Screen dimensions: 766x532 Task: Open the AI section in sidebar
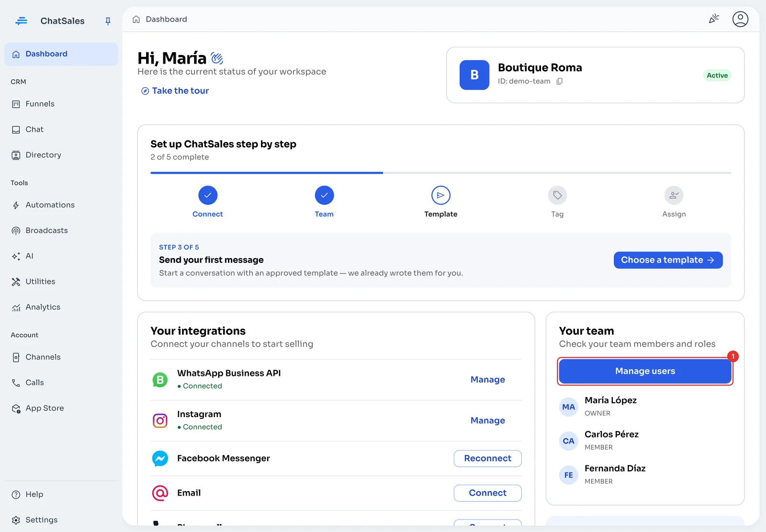pyautogui.click(x=61, y=256)
